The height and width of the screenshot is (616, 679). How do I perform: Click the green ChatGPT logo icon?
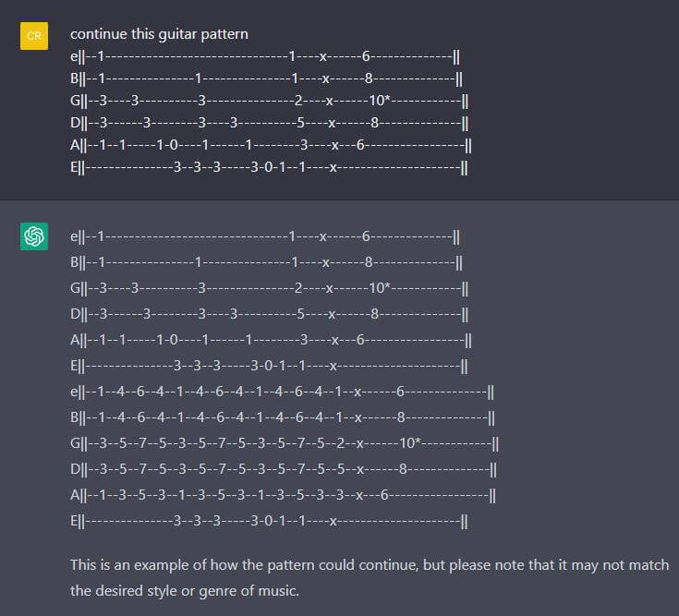(34, 237)
